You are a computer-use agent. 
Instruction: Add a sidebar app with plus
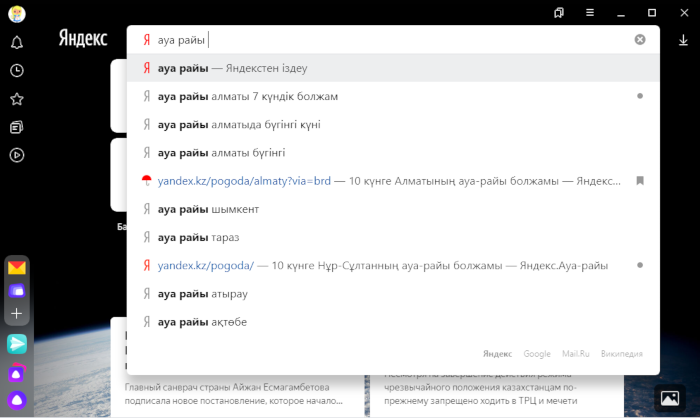[17, 314]
